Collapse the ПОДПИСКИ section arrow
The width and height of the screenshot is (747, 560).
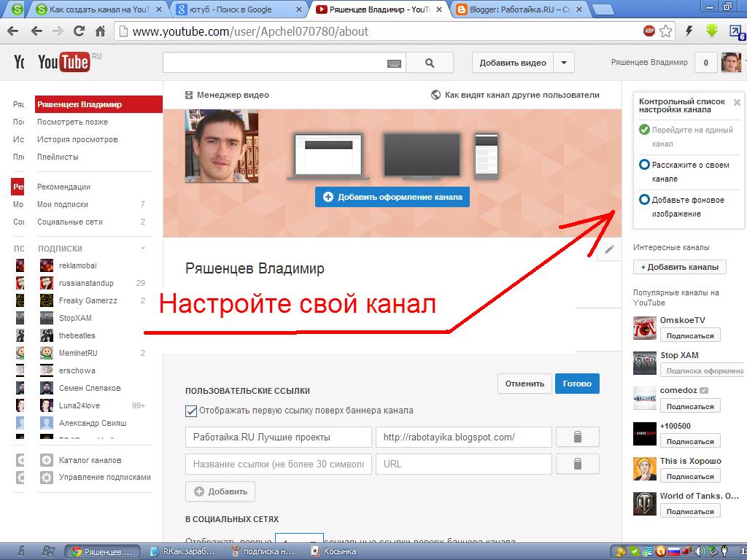click(142, 248)
